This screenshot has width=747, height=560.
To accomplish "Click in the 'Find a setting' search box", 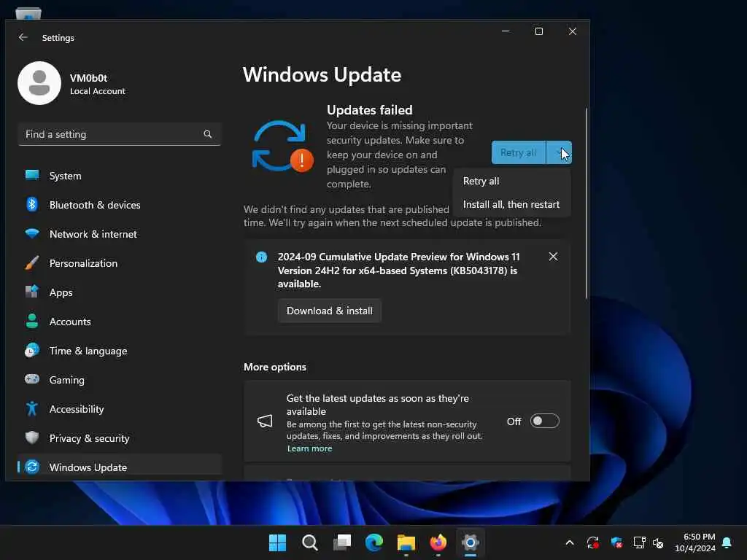I will click(119, 134).
